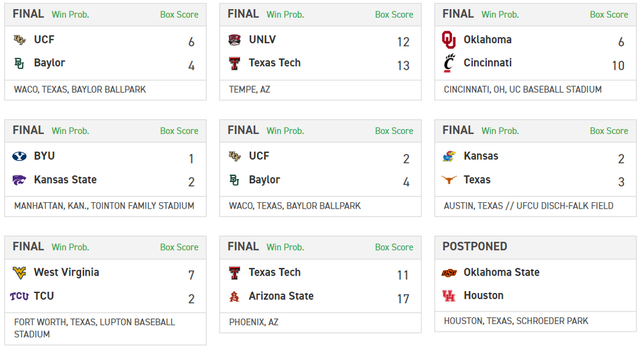The image size is (644, 349).
Task: Click the Oklahoma State team name
Action: pyautogui.click(x=501, y=272)
